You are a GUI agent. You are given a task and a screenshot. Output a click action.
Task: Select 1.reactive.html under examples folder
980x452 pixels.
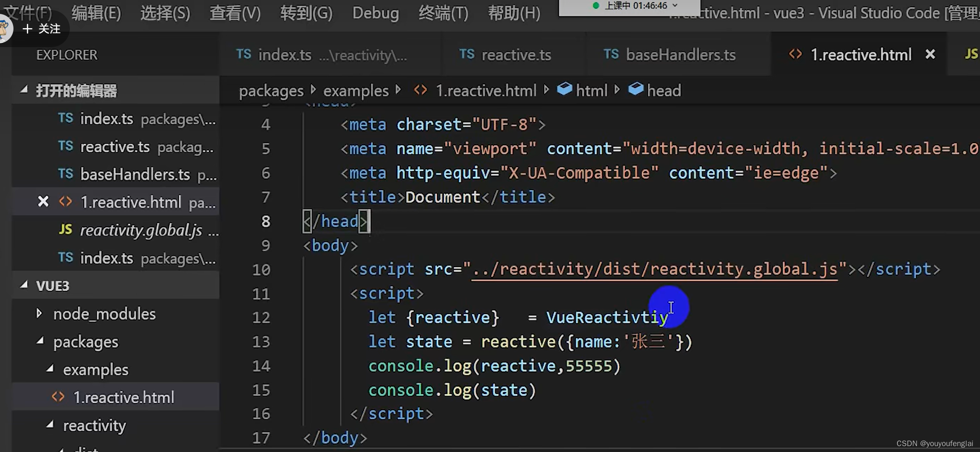[115, 397]
